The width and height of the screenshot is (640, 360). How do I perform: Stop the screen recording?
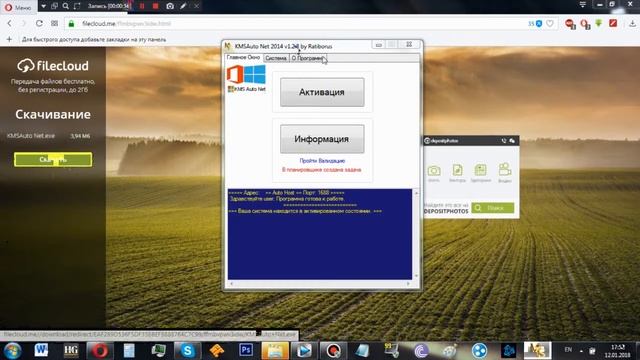pos(155,6)
